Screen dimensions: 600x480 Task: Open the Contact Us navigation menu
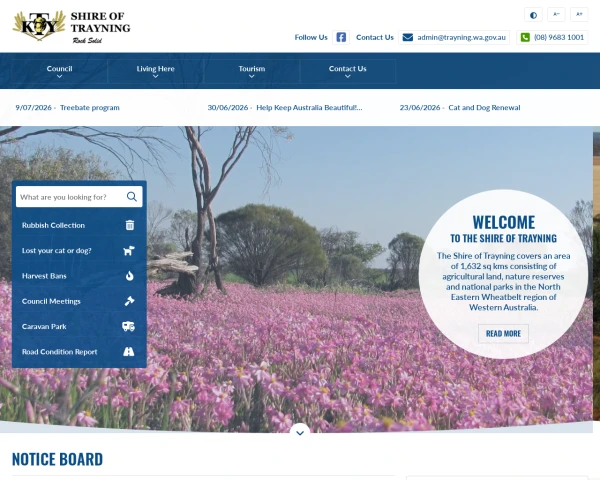[347, 71]
